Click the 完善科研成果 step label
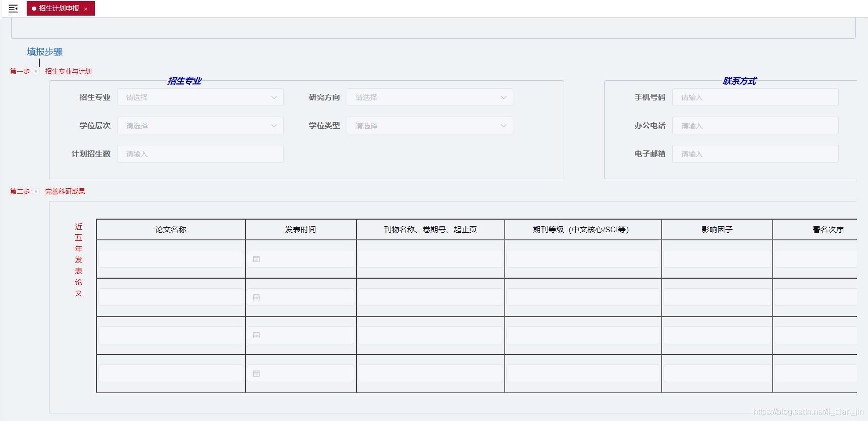Viewport: 868px width, 421px height. click(x=65, y=191)
